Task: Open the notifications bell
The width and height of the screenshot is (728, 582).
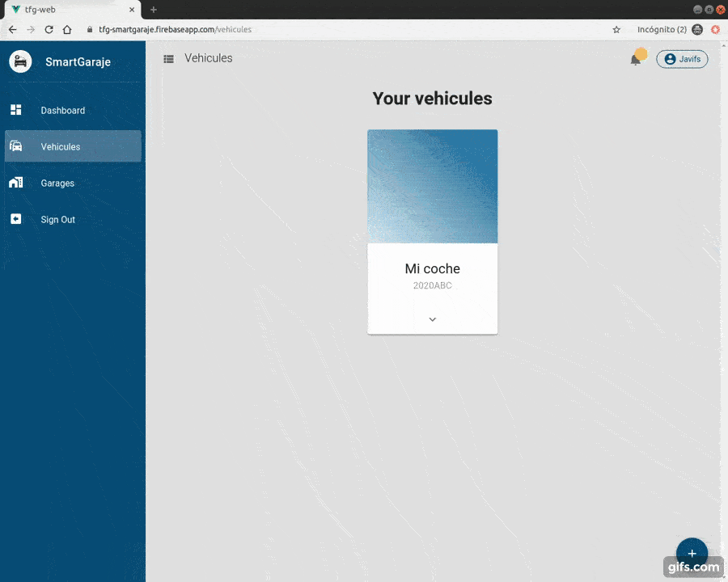Action: click(x=636, y=59)
